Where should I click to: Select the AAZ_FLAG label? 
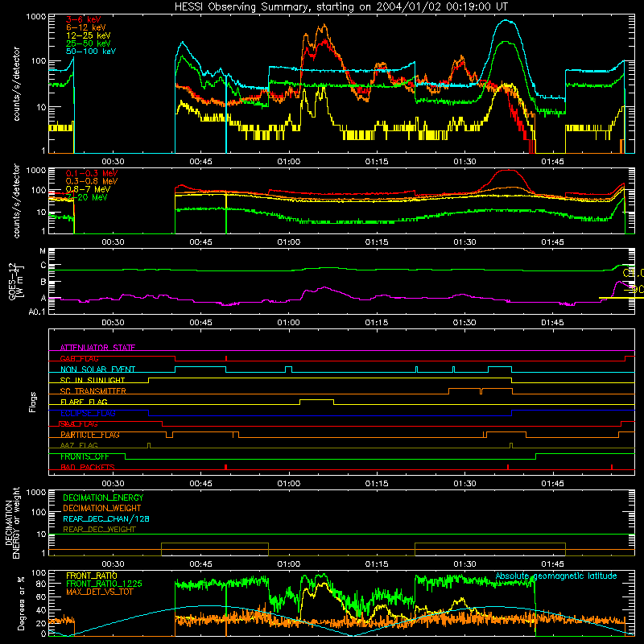point(79,445)
